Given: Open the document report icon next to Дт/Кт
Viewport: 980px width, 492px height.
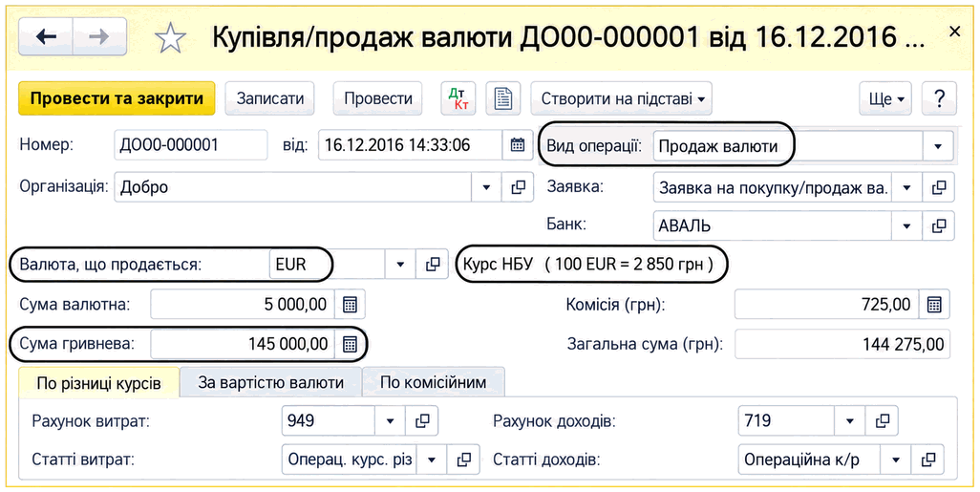Looking at the screenshot, I should [503, 98].
